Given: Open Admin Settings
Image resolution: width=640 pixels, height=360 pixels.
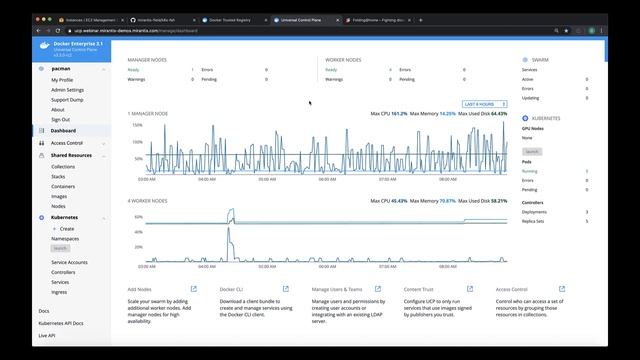Looking at the screenshot, I should pyautogui.click(x=67, y=90).
